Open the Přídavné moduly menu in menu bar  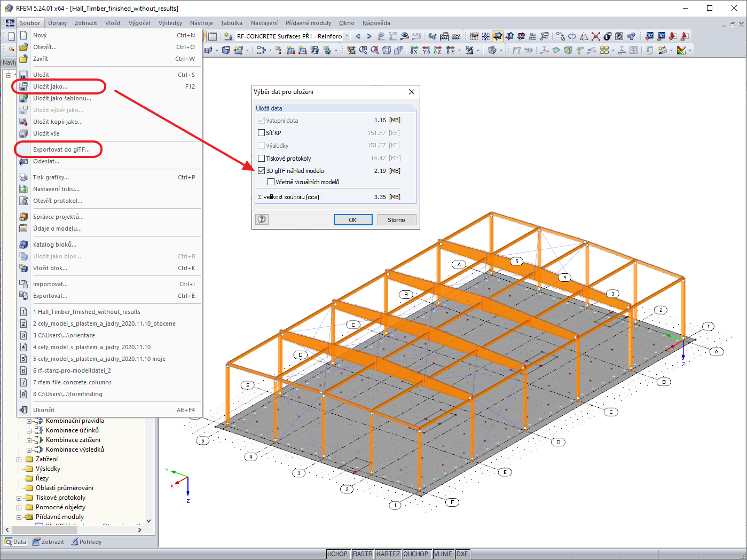[x=308, y=23]
